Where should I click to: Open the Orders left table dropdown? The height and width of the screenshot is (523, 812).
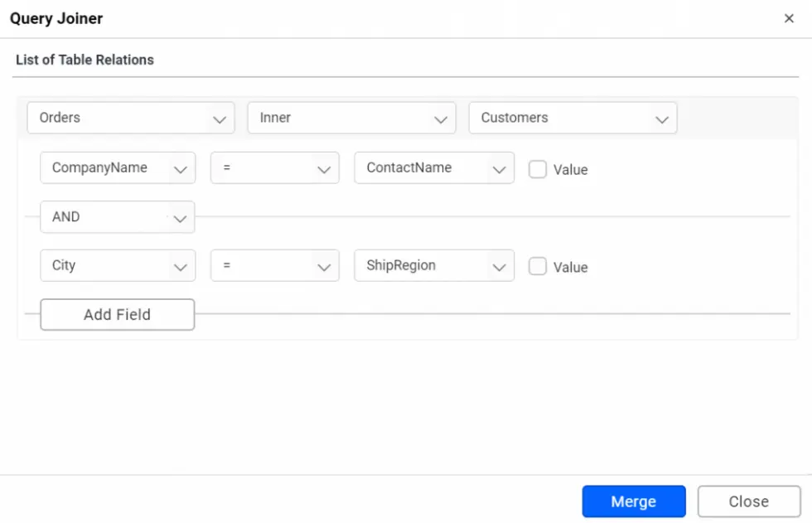(x=130, y=118)
